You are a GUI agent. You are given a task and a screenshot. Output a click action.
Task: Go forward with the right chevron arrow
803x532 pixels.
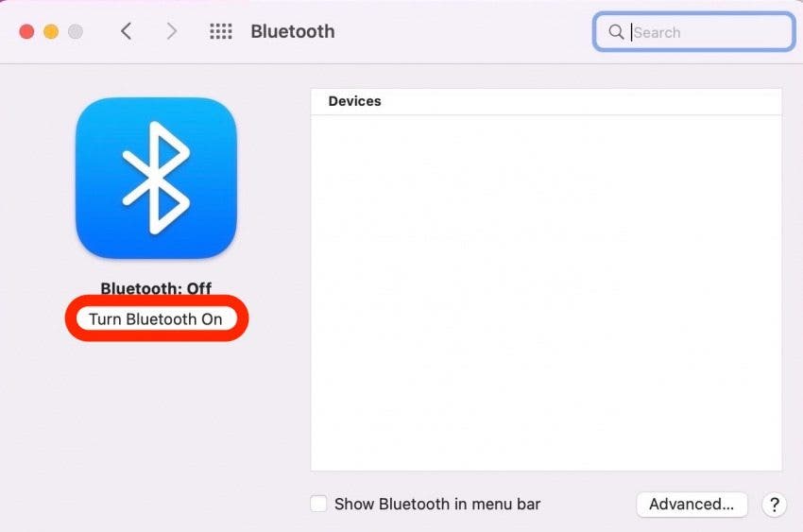172,31
